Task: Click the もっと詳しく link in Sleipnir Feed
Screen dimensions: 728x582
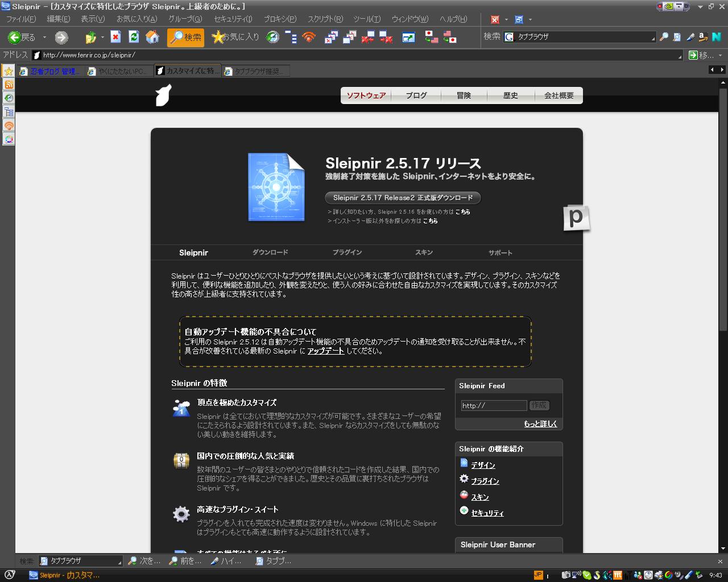Action: click(540, 424)
